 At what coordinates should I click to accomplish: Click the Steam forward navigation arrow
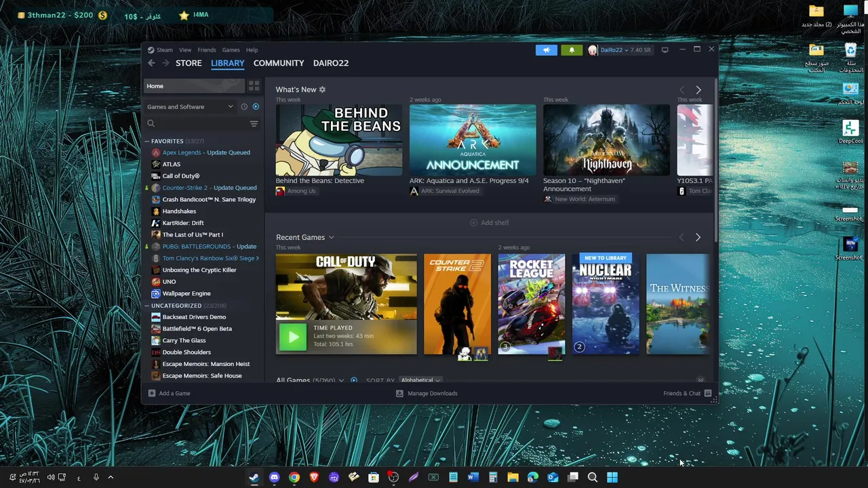coord(166,63)
